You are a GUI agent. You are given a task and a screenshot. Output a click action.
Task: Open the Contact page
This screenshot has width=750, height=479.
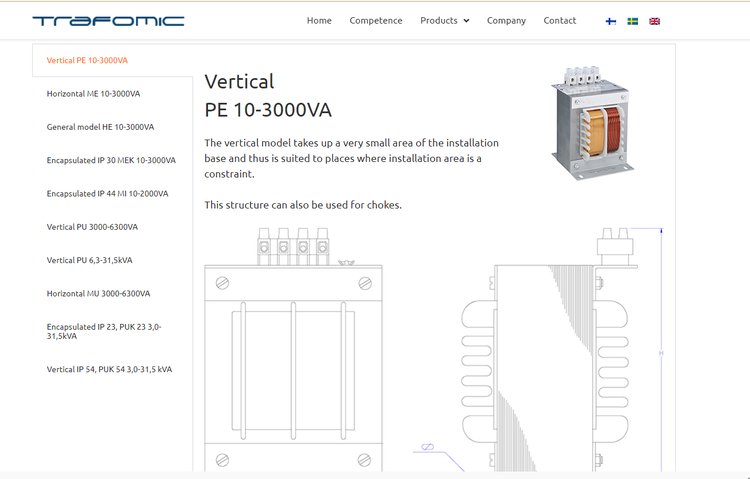pos(559,21)
